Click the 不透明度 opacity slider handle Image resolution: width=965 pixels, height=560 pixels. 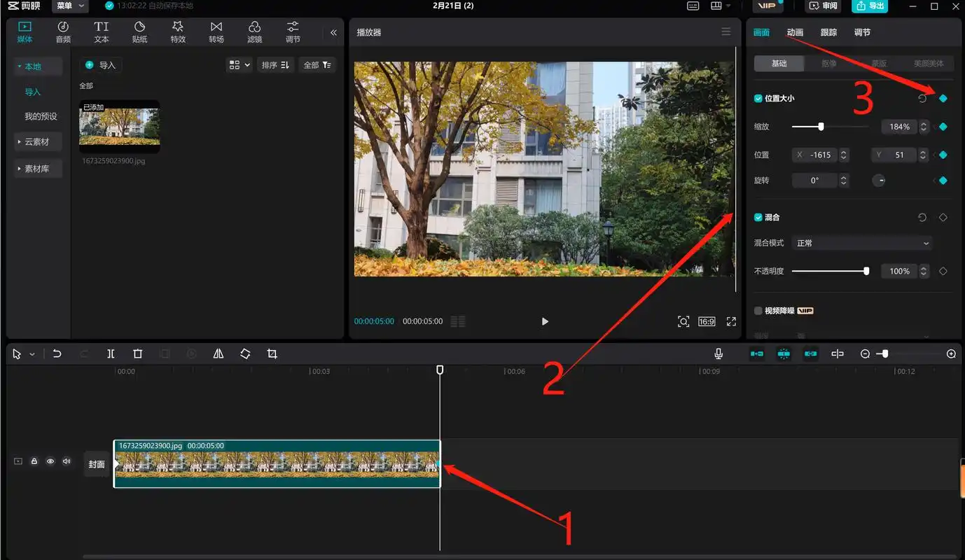866,271
